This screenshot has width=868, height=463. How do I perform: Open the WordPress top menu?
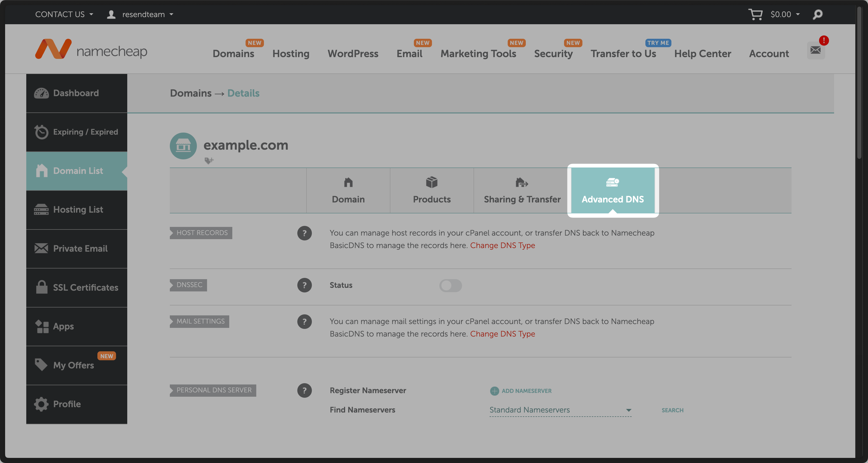point(353,54)
